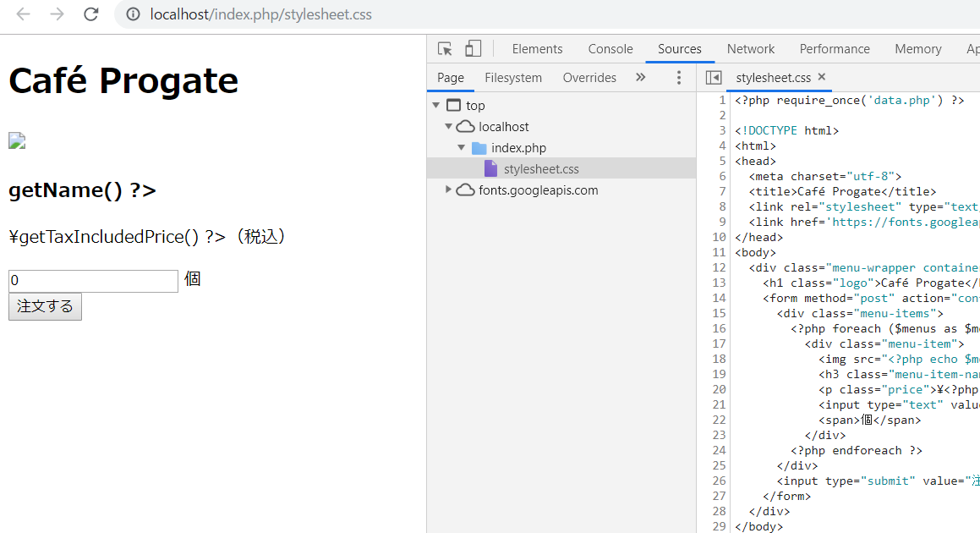The width and height of the screenshot is (980, 533).
Task: Open the Network panel
Action: (x=750, y=48)
